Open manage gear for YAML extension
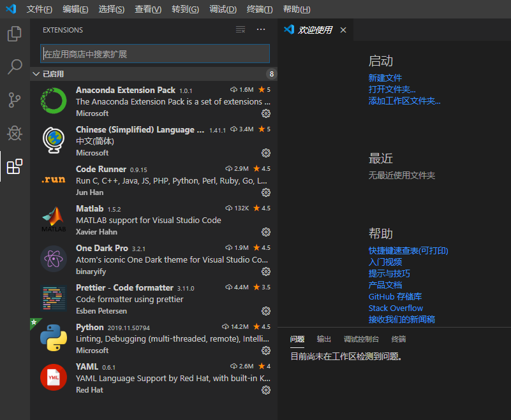 (266, 390)
